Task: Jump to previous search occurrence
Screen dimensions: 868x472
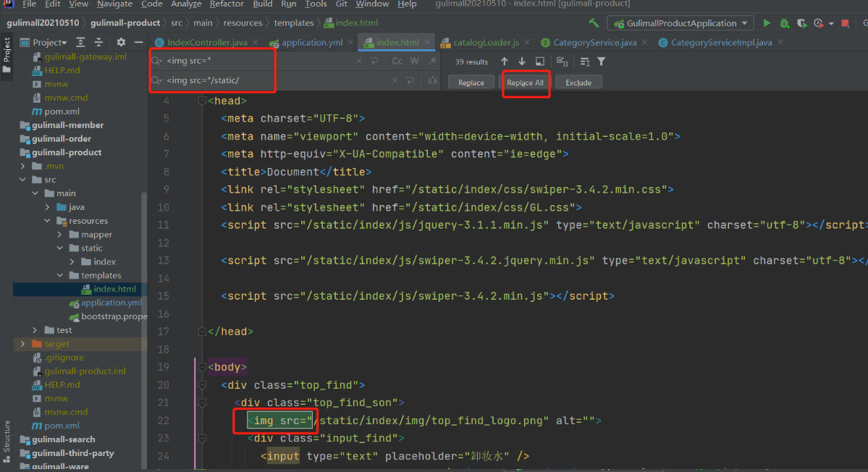Action: tap(505, 62)
